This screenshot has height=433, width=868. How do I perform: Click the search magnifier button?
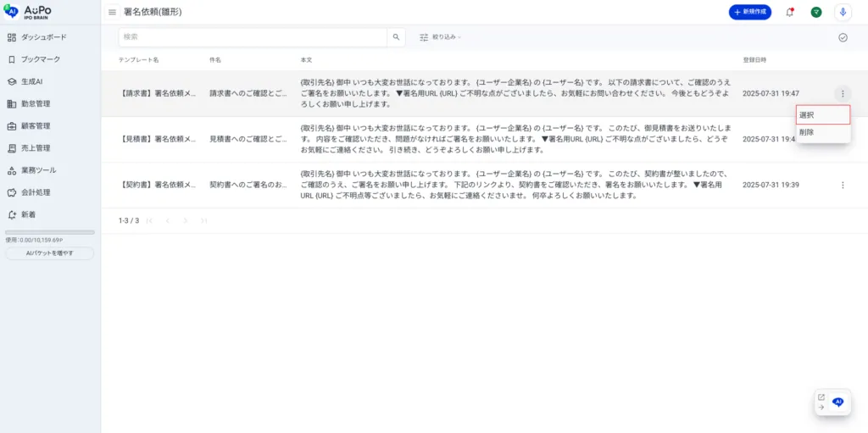(396, 37)
